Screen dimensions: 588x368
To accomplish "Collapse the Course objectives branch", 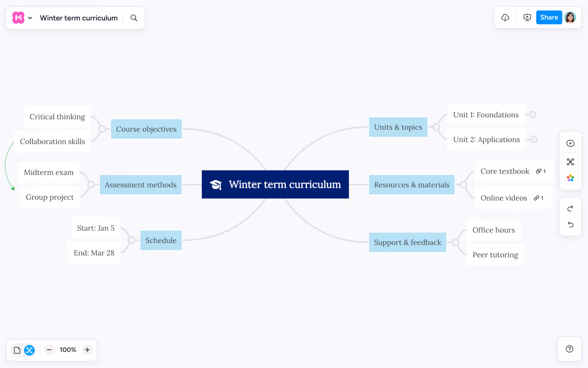I will pyautogui.click(x=102, y=129).
